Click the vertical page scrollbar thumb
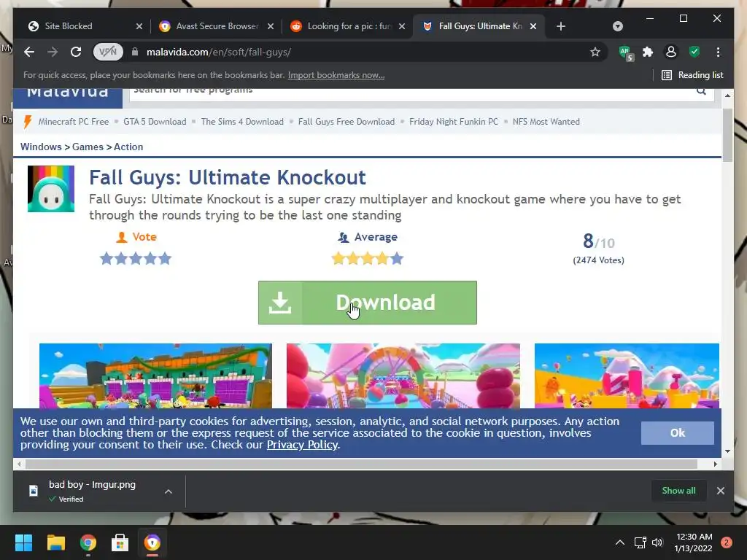Screen dimensions: 747x560 727,135
